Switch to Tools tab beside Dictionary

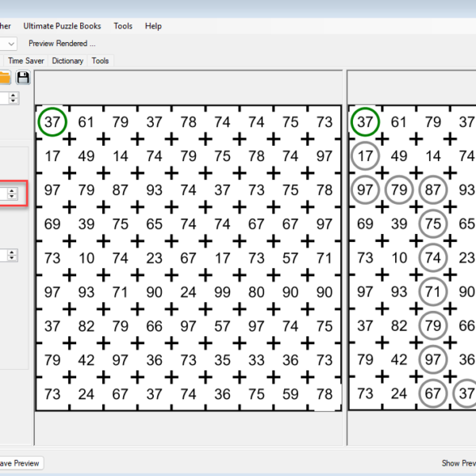pos(100,60)
